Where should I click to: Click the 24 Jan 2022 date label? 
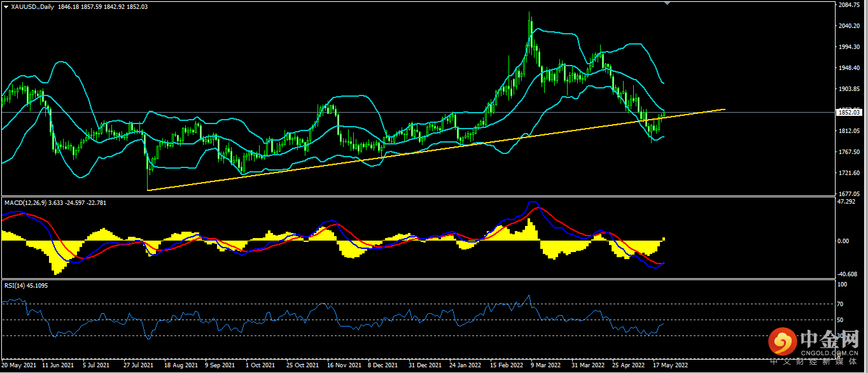click(464, 366)
